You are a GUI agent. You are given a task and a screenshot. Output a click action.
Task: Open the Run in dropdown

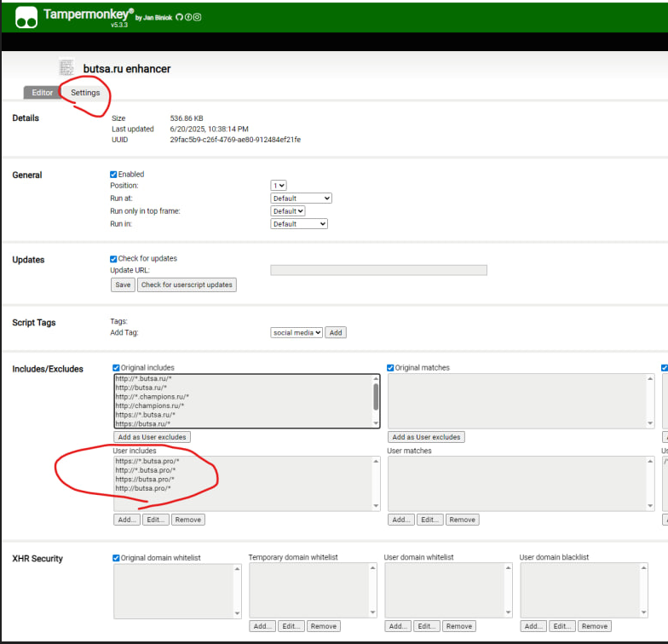pos(299,223)
